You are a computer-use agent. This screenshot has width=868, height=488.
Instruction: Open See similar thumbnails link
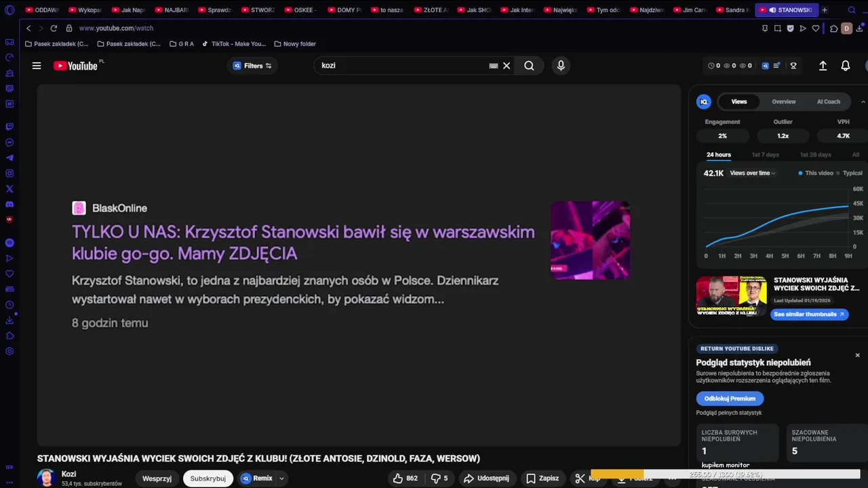click(809, 314)
